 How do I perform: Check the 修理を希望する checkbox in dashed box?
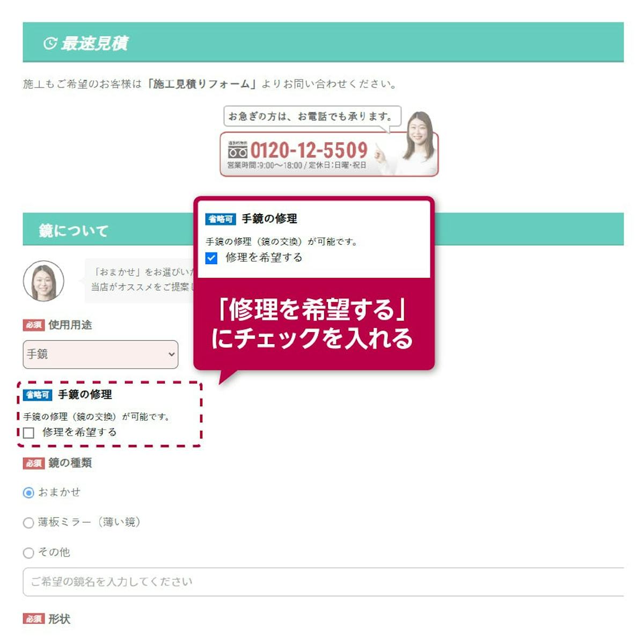[29, 433]
